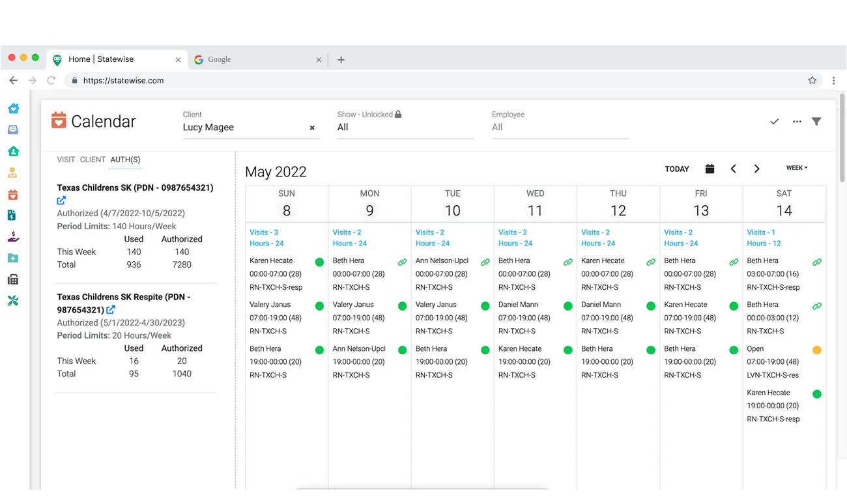
Task: Open the red calendar heart sidebar icon
Action: point(12,195)
